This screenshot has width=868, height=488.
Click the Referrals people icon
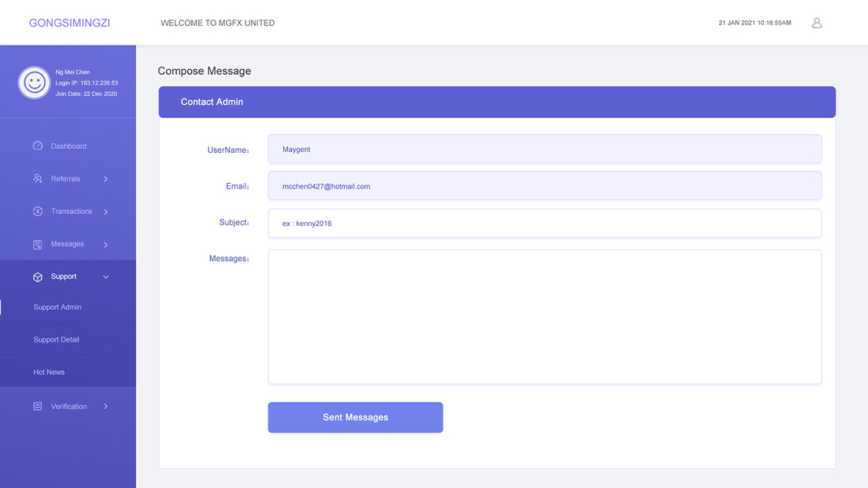pos(37,179)
